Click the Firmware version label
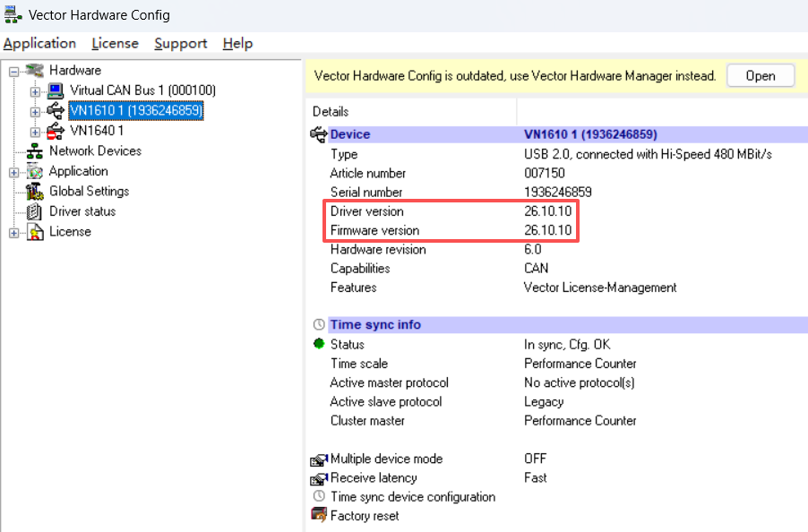Viewport: 808px width, 532px height. (x=374, y=230)
